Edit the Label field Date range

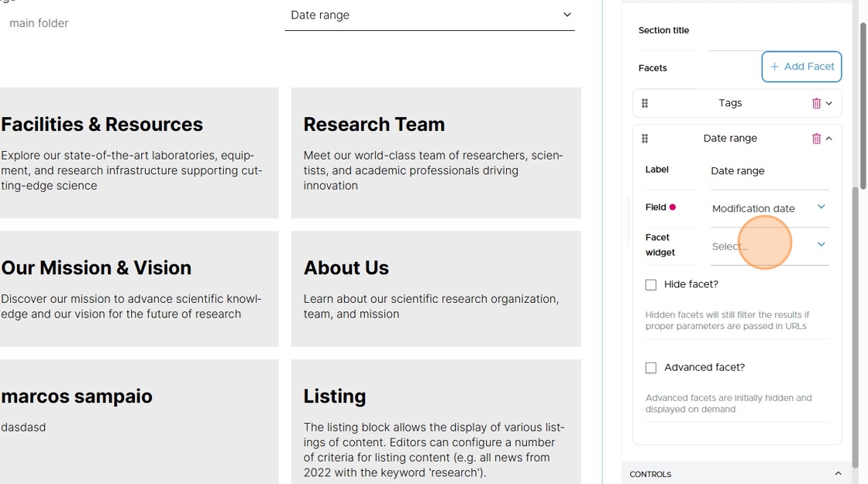[x=770, y=171]
